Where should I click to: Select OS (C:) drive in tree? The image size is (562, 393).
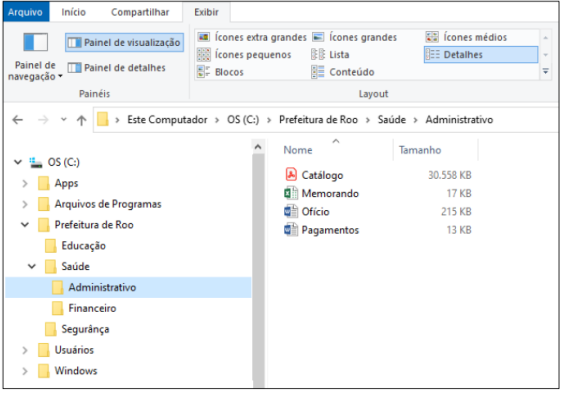click(63, 162)
